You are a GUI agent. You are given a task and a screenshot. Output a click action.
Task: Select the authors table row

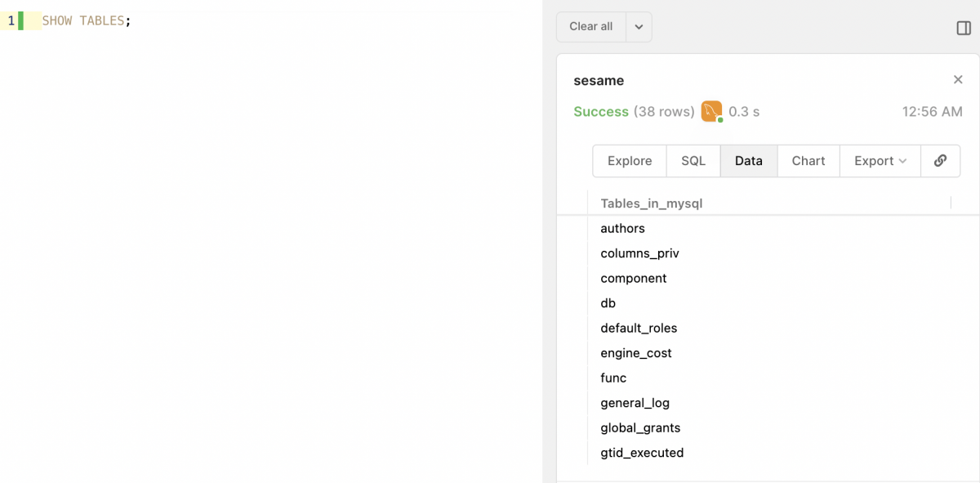[x=622, y=228]
